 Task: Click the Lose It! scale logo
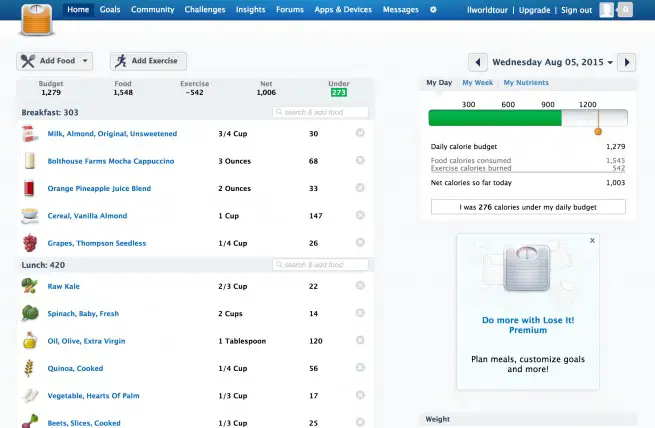[x=37, y=19]
